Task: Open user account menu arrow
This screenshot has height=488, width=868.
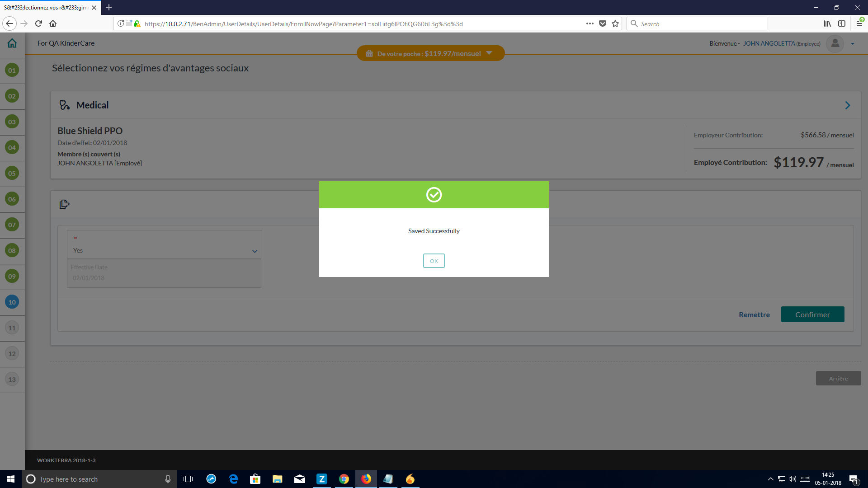Action: (x=853, y=44)
